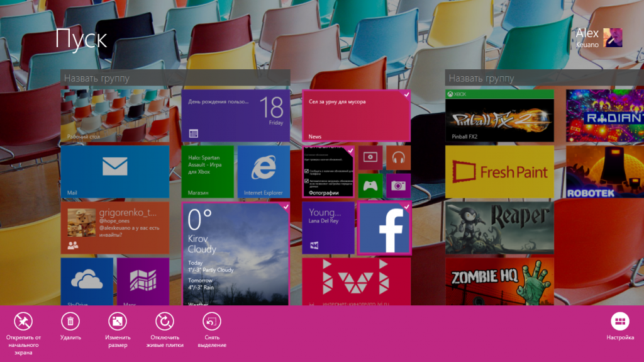This screenshot has height=362, width=644.
Task: Open the Магазин store tile
Action: point(208,172)
